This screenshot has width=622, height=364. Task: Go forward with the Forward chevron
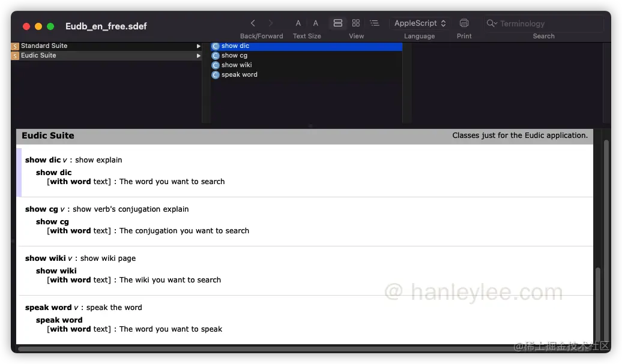pos(271,23)
